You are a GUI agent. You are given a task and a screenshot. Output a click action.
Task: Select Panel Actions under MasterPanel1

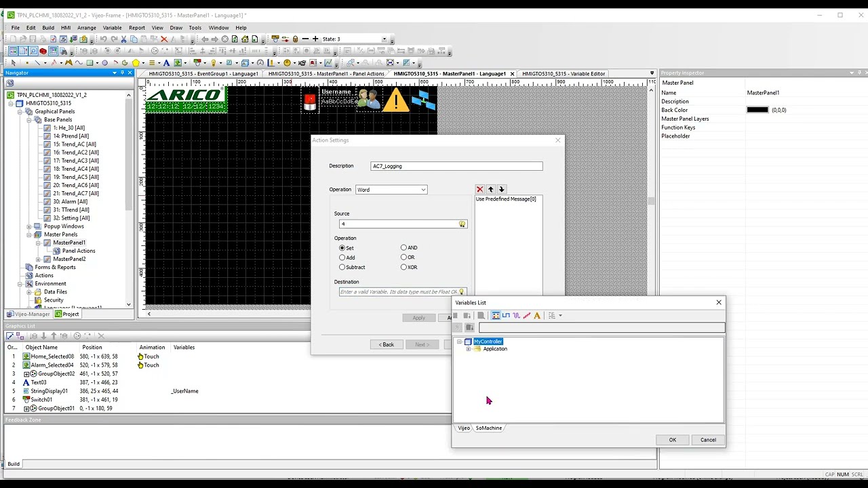(x=79, y=251)
